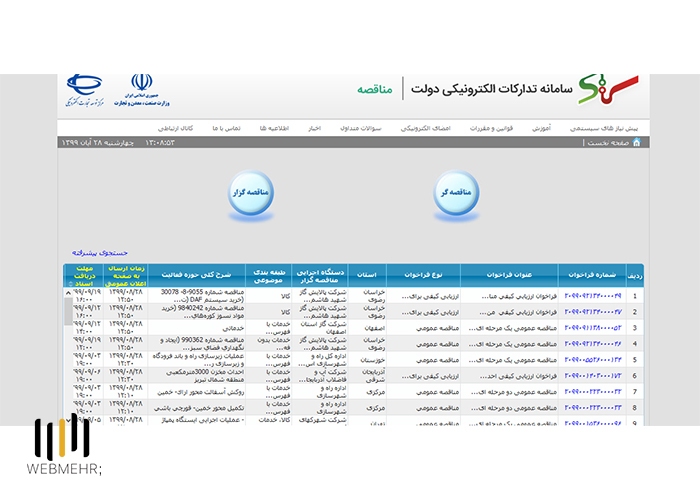Click the round مناقصه گزار button
Screen dimensions: 700x500
251,192
